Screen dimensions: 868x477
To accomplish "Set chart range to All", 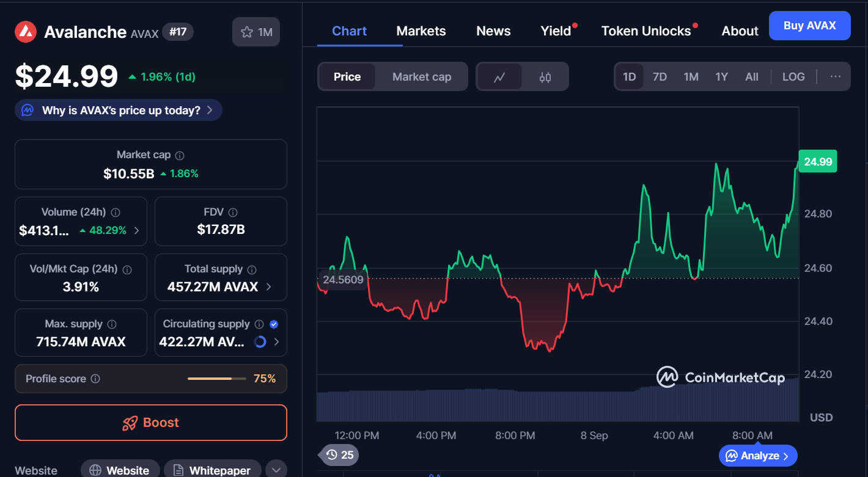I will click(752, 77).
